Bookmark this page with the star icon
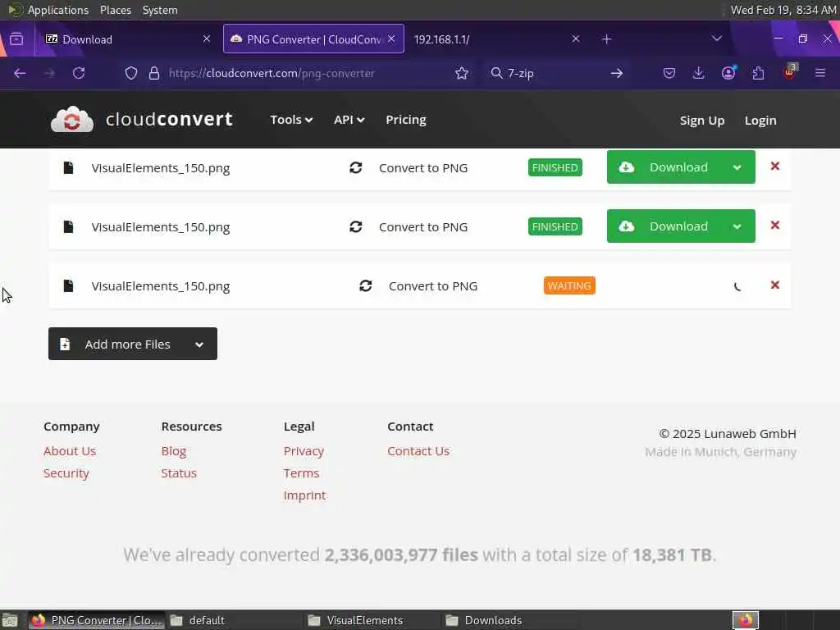The width and height of the screenshot is (840, 630). click(462, 73)
